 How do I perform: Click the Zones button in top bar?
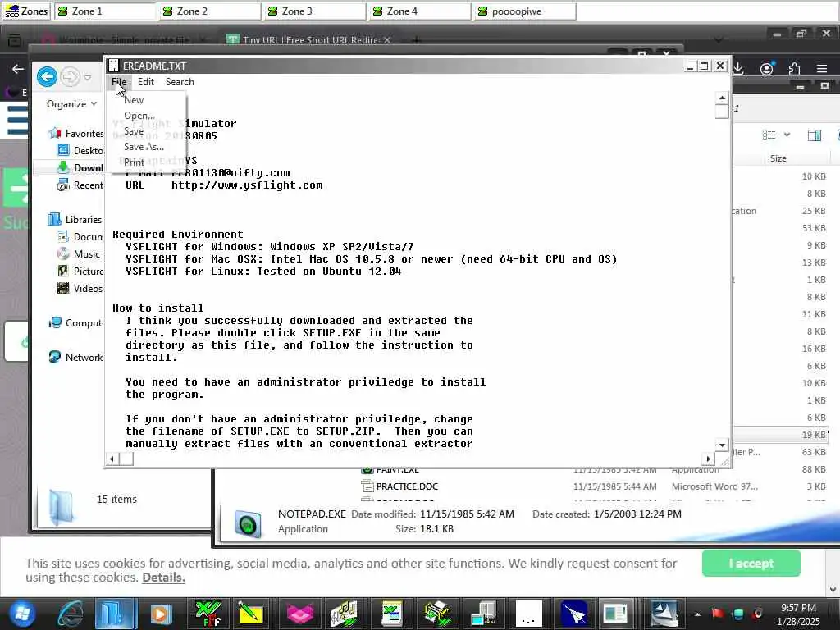(x=26, y=11)
